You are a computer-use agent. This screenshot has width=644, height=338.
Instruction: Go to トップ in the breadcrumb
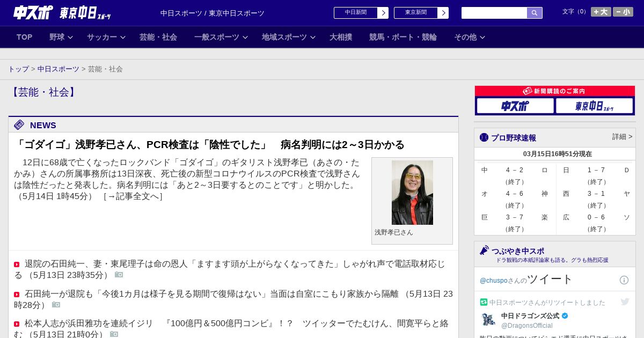18,69
